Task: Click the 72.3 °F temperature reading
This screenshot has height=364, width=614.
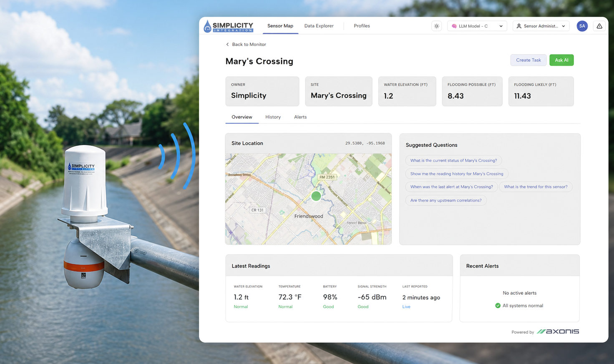Action: point(290,297)
